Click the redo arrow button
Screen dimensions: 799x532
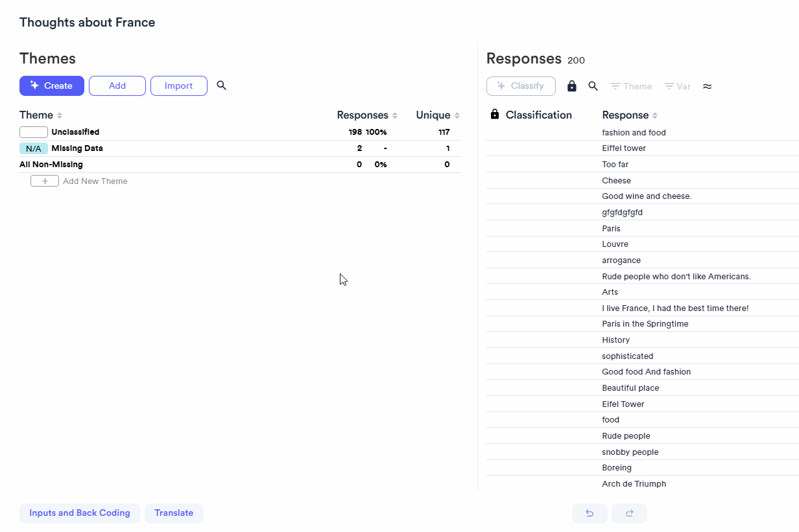point(629,513)
